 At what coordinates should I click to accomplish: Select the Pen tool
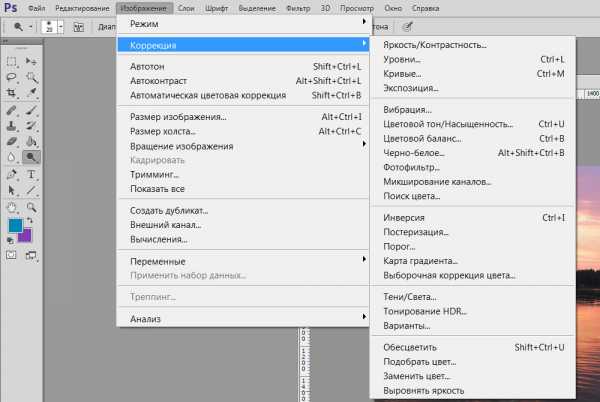11,174
